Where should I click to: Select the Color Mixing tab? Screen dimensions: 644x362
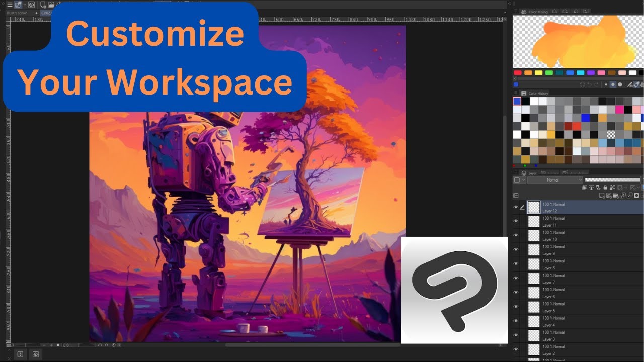click(535, 12)
